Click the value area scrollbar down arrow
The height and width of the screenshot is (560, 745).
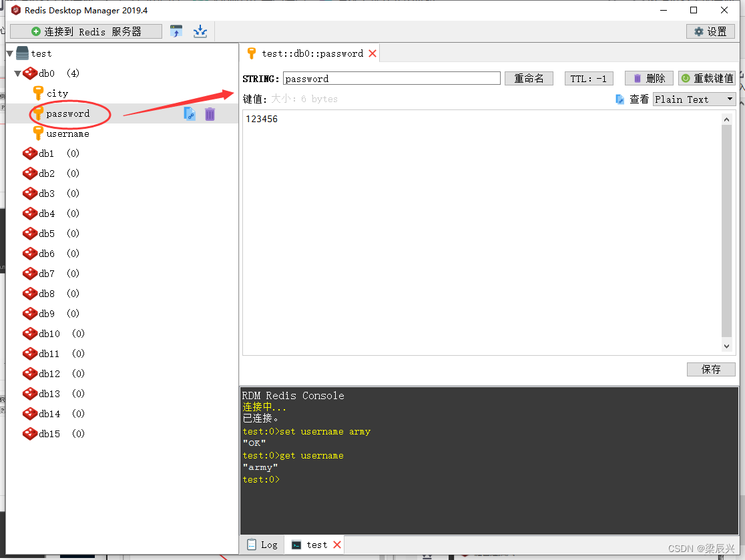(726, 346)
